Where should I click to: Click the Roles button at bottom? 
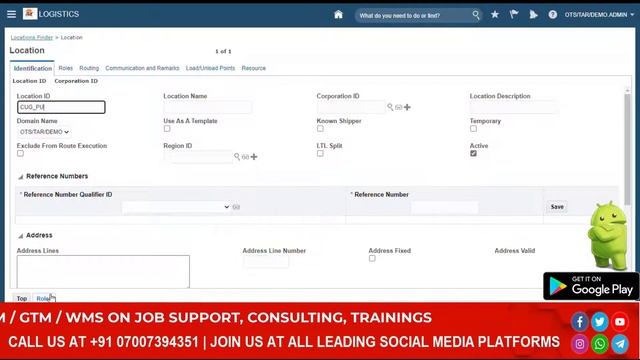tap(43, 298)
